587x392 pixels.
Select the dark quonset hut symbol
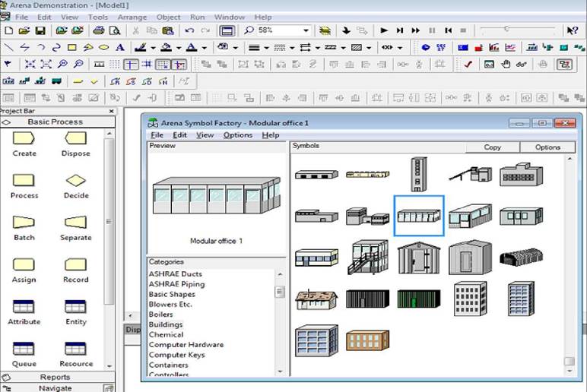coord(521,256)
